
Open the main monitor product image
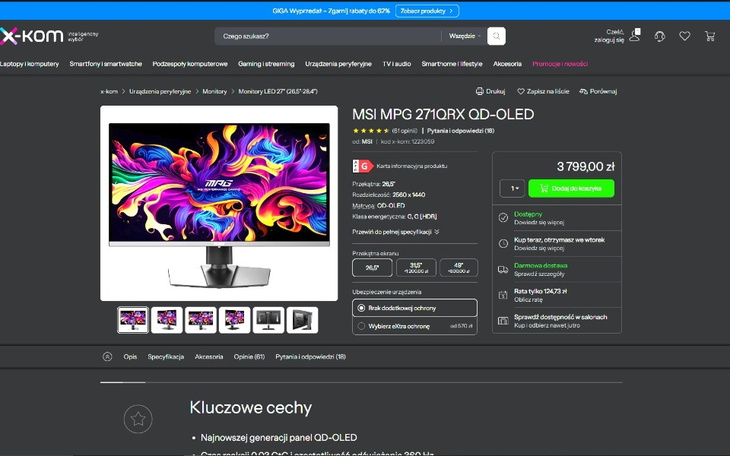(x=219, y=203)
